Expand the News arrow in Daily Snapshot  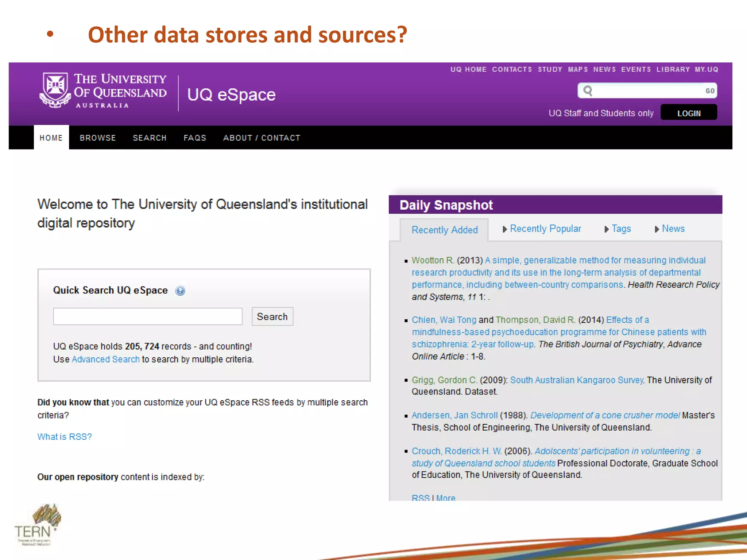click(x=657, y=229)
